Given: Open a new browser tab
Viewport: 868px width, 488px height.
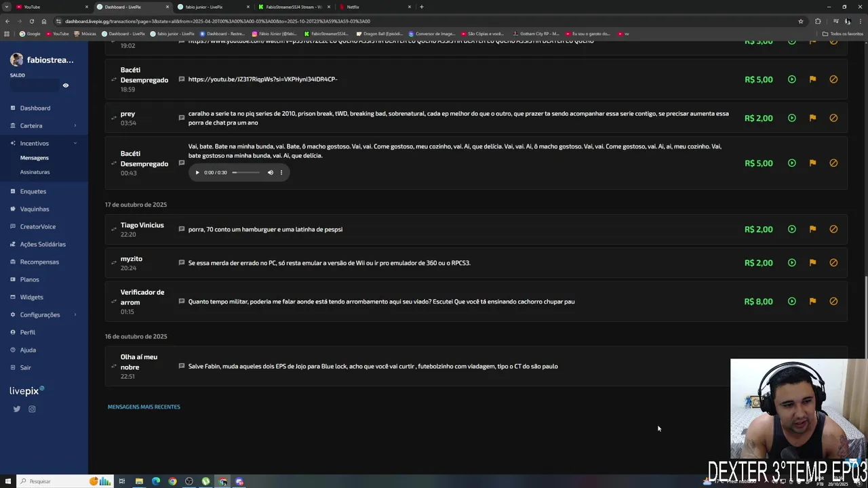Looking at the screenshot, I should pyautogui.click(x=421, y=7).
